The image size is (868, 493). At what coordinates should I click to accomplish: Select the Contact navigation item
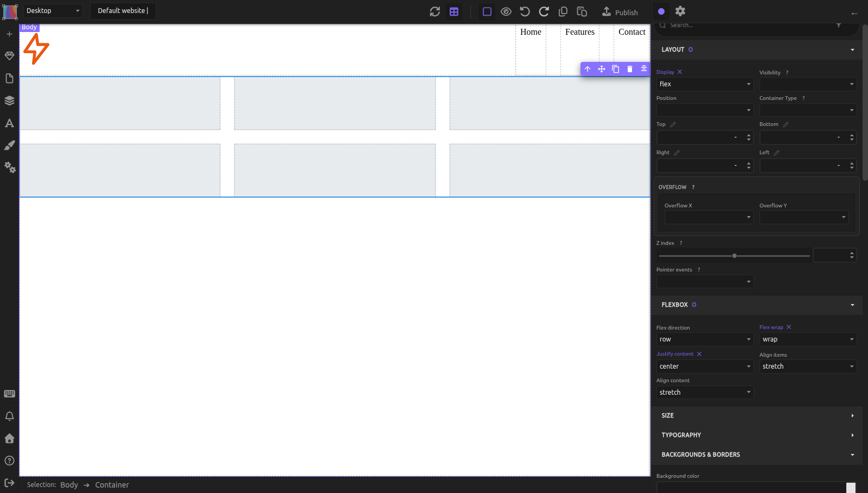(x=632, y=32)
